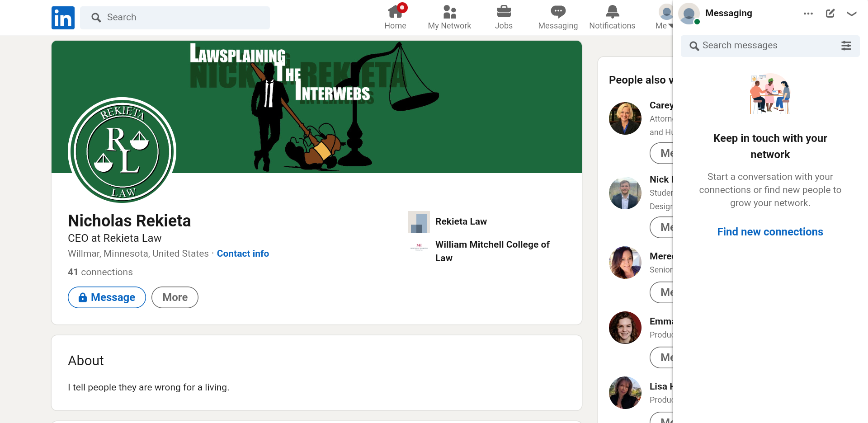Open Lisa's profile photo in sidebar

tap(625, 393)
